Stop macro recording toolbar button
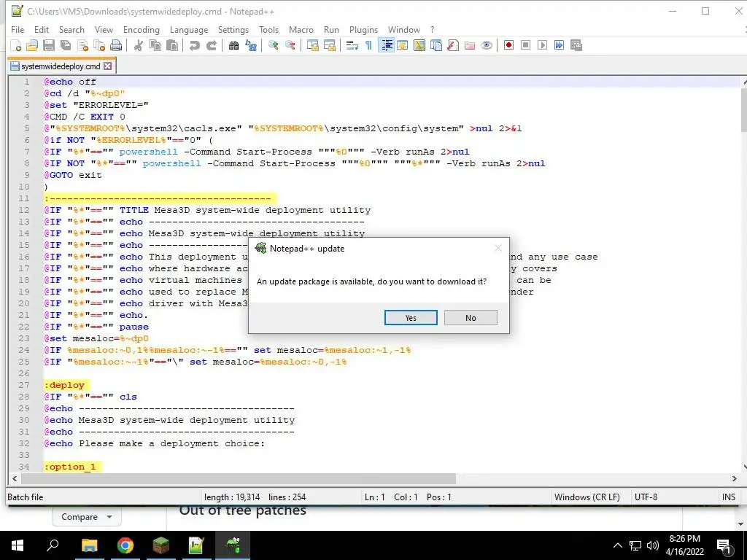Image resolution: width=747 pixels, height=560 pixels. (525, 45)
